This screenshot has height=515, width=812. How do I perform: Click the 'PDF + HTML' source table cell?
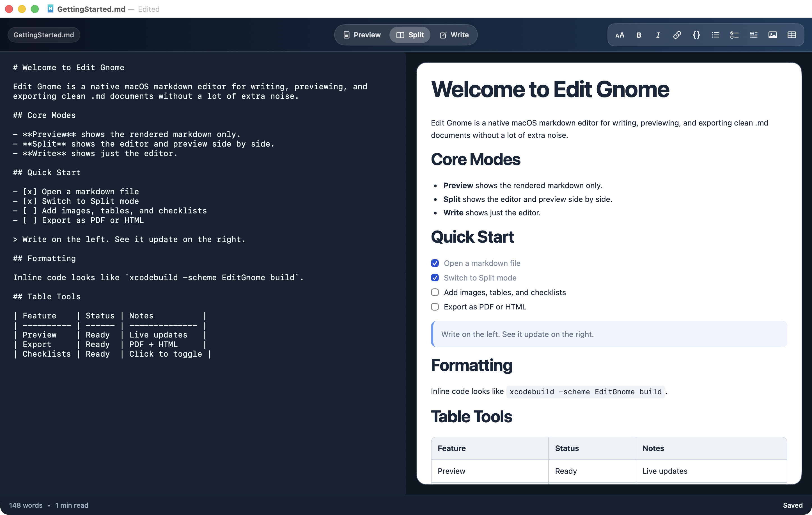[153, 344]
